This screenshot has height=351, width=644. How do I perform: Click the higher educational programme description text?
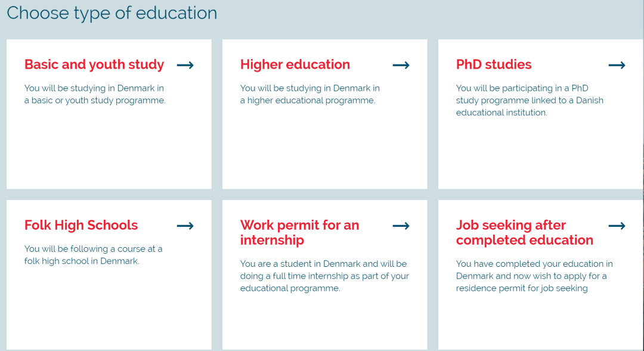pyautogui.click(x=310, y=94)
